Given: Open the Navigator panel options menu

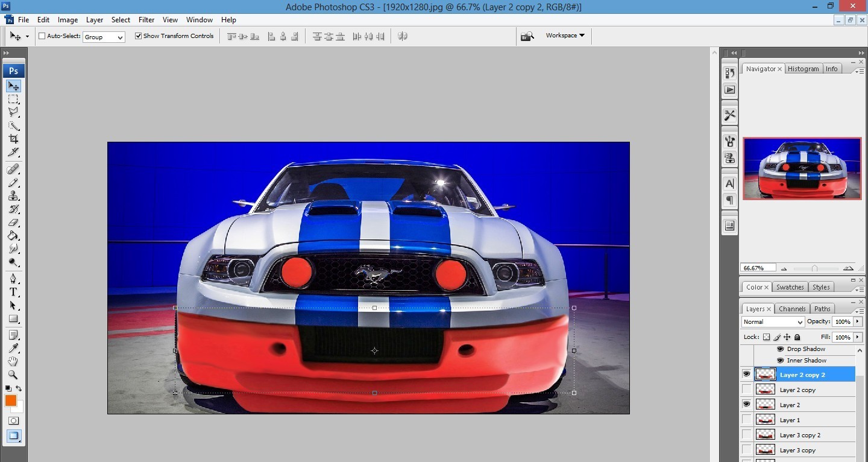Looking at the screenshot, I should [x=858, y=71].
